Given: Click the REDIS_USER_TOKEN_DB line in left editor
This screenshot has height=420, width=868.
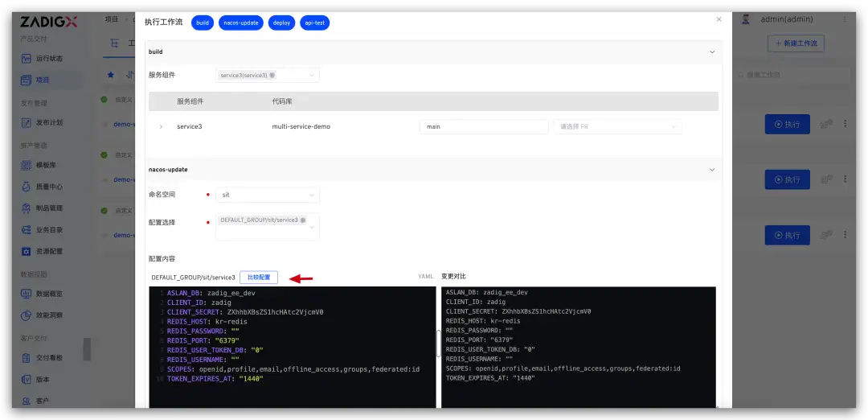Looking at the screenshot, I should 215,350.
